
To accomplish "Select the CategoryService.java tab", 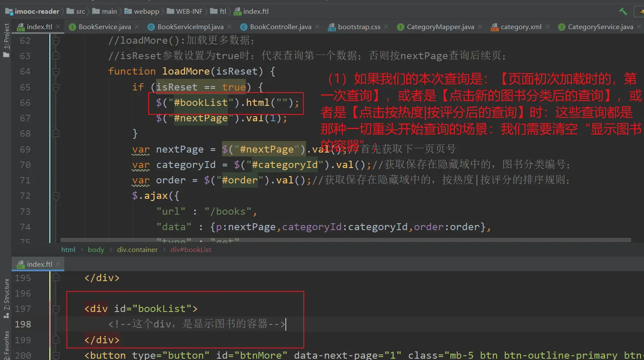I will (x=600, y=27).
